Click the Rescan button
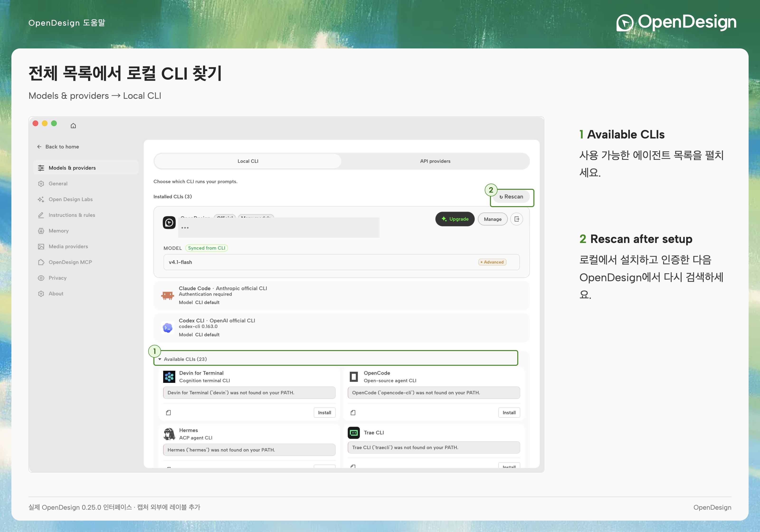 [x=511, y=197]
